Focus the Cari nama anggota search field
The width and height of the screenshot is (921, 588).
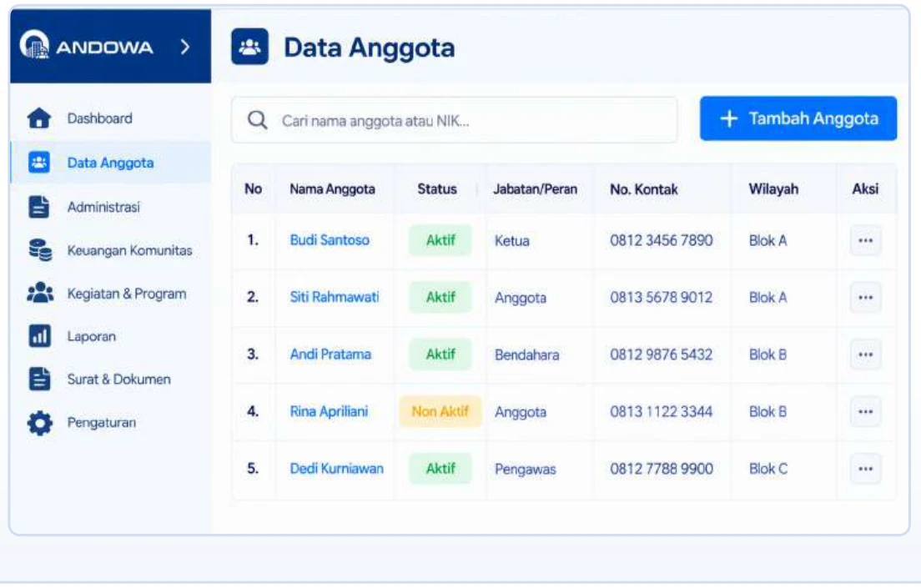pos(454,120)
